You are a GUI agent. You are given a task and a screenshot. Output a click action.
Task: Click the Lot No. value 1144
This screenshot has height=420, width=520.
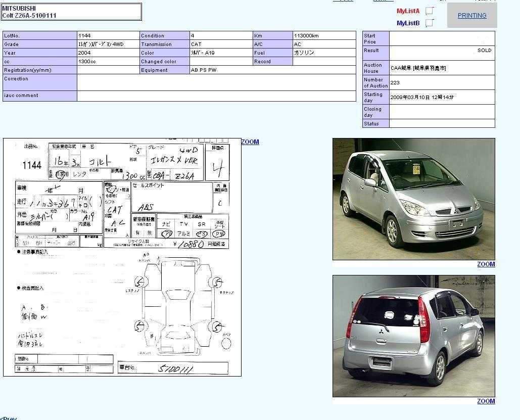click(x=108, y=36)
